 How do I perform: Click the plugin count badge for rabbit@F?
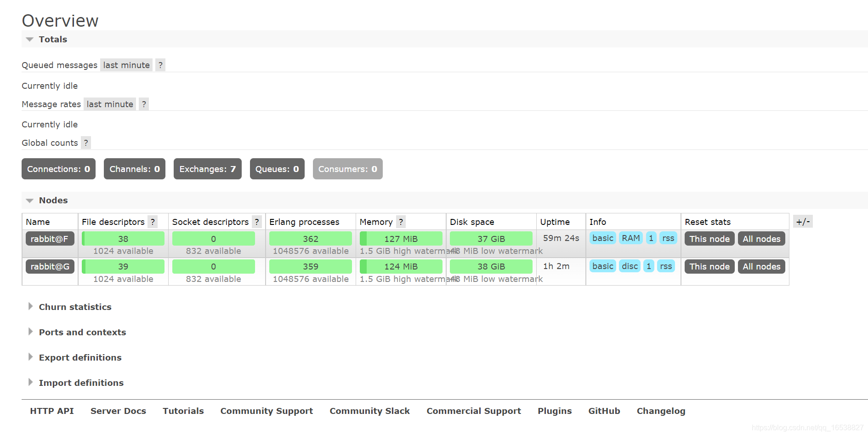[x=651, y=238]
